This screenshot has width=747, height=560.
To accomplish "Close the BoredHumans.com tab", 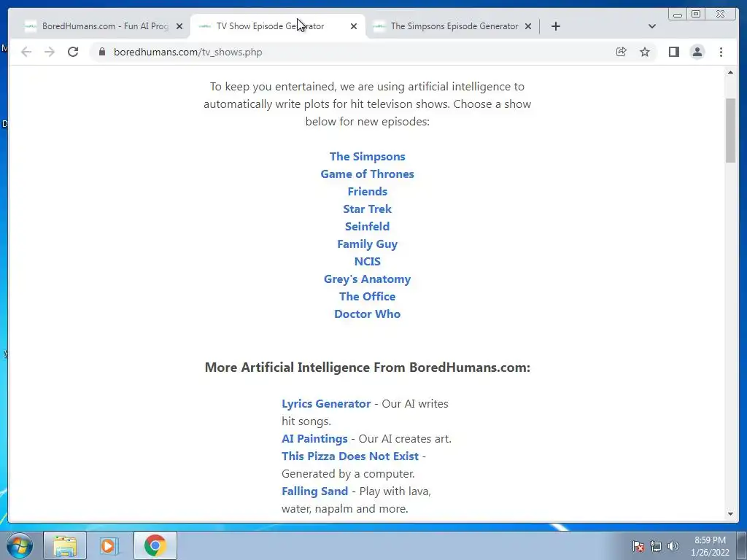I will [179, 26].
